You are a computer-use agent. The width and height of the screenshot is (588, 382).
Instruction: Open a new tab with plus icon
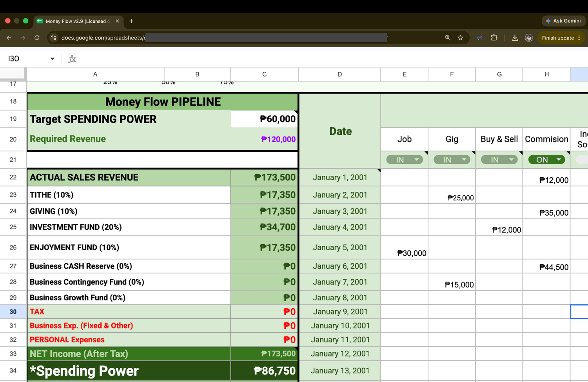point(131,21)
